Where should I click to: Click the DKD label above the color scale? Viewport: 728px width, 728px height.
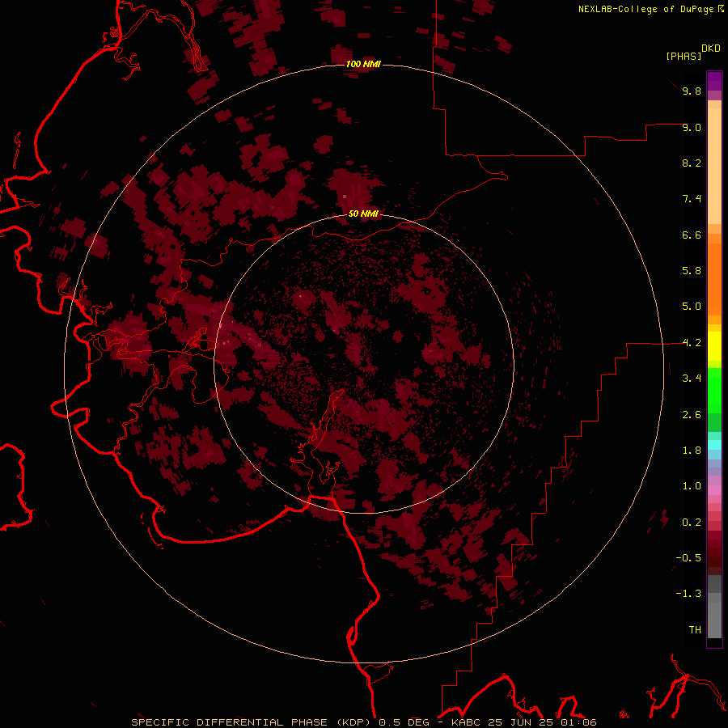coord(711,49)
